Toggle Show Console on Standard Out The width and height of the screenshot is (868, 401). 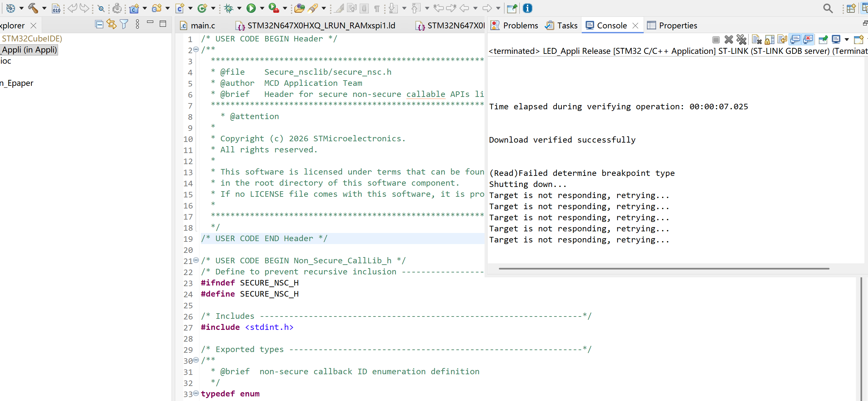[x=795, y=40]
